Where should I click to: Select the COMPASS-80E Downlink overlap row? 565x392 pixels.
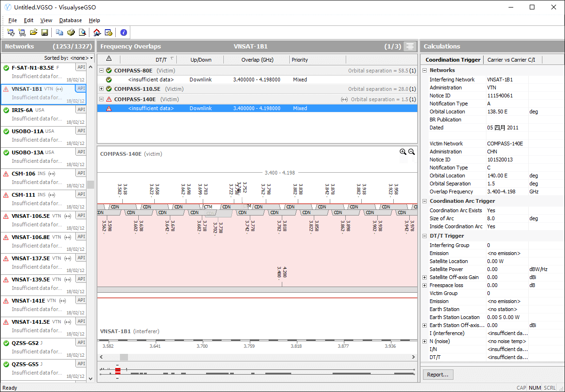pos(257,80)
